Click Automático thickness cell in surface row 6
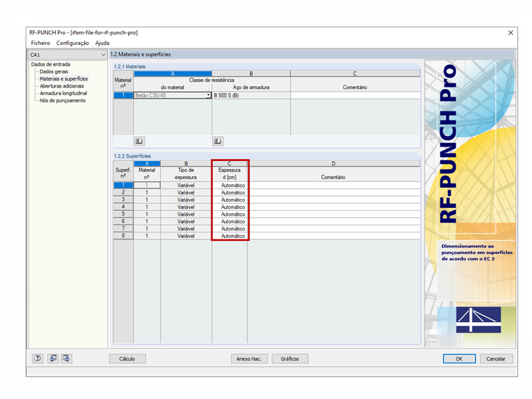The width and height of the screenshot is (532, 399). (230, 221)
